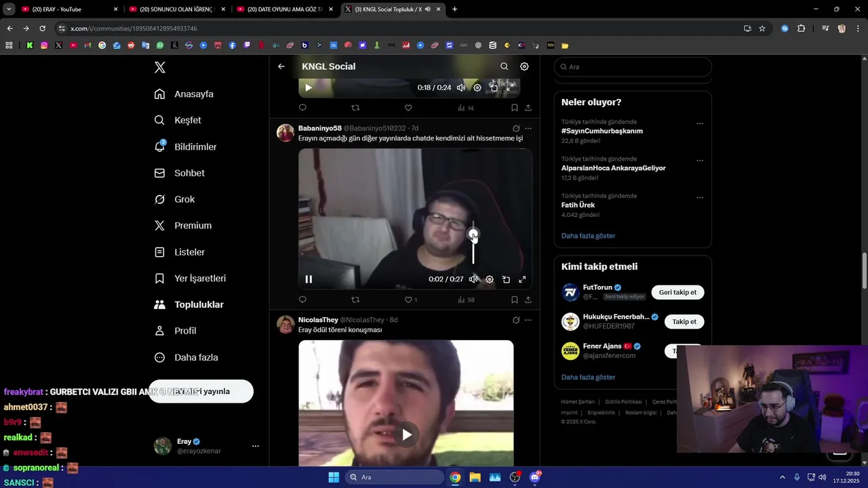The image size is (868, 488).
Task: Play the top video at 0:18
Action: 309,87
